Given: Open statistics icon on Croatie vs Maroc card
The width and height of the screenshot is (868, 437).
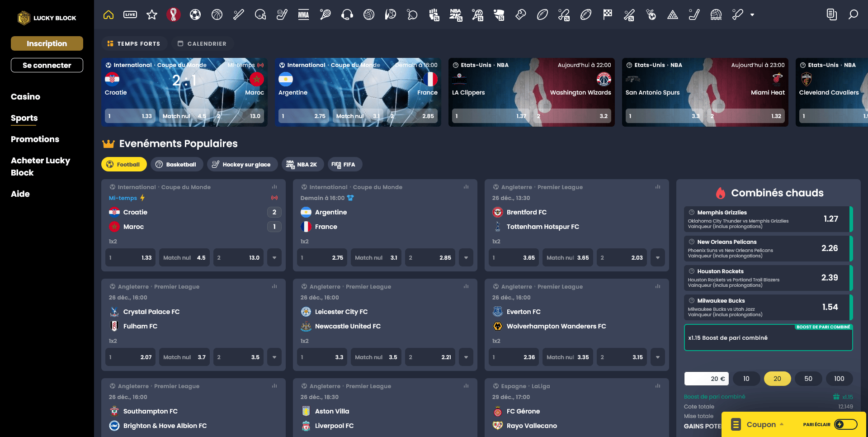Looking at the screenshot, I should coord(274,187).
